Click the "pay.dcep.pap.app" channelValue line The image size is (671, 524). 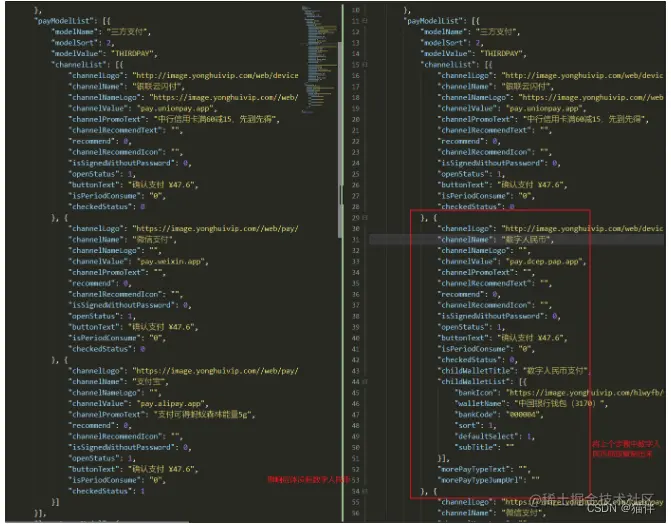pyautogui.click(x=511, y=261)
